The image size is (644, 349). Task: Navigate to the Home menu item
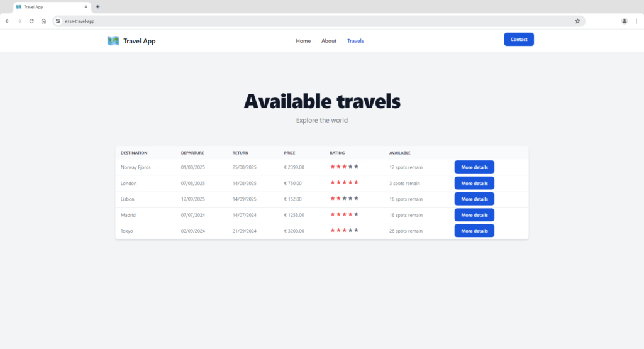click(303, 41)
